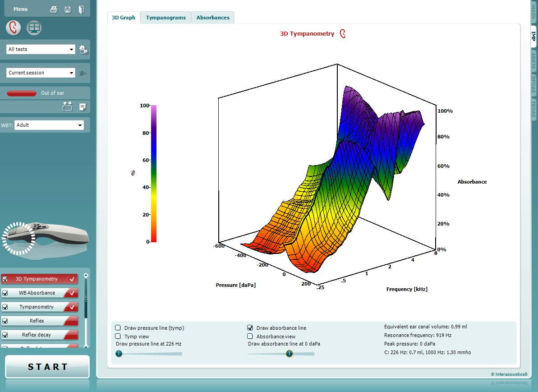Switch to the 3D Graph tab
The width and height of the screenshot is (538, 392).
[x=124, y=18]
